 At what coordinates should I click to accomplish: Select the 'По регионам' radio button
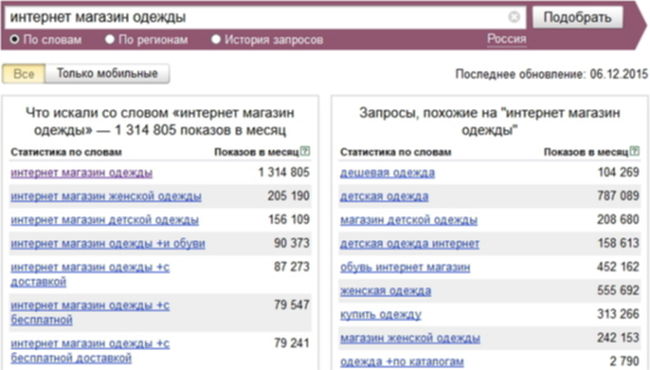point(109,39)
